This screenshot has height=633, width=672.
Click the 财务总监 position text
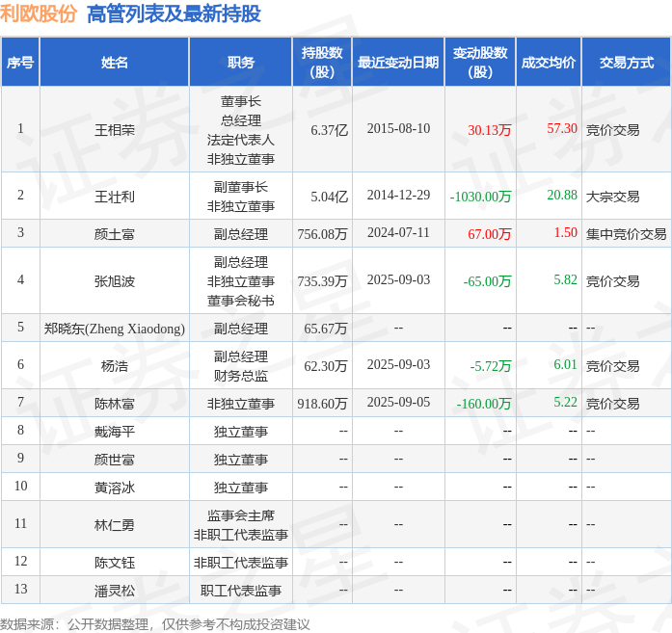(241, 376)
